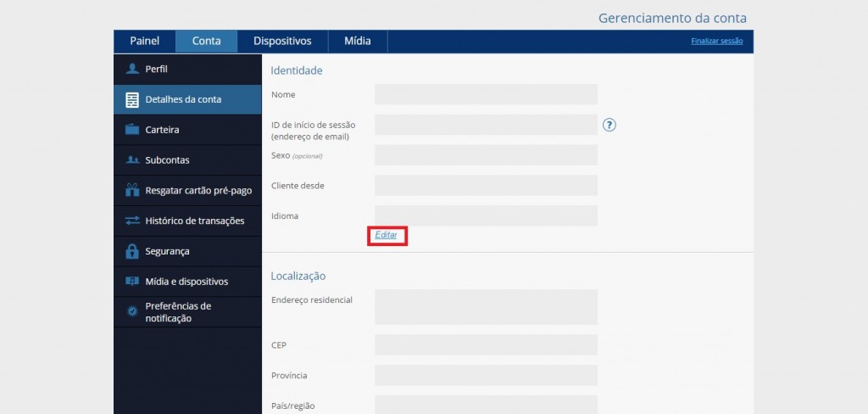Click the Subcontas people icon
The height and width of the screenshot is (414, 868).
pos(132,160)
